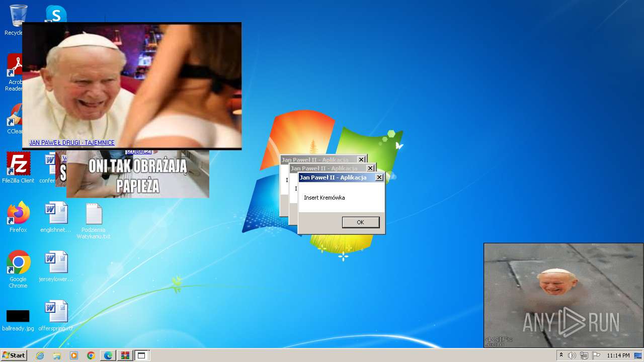644x362 pixels.
Task: Select the englishnet Word document
Action: pos(56,217)
